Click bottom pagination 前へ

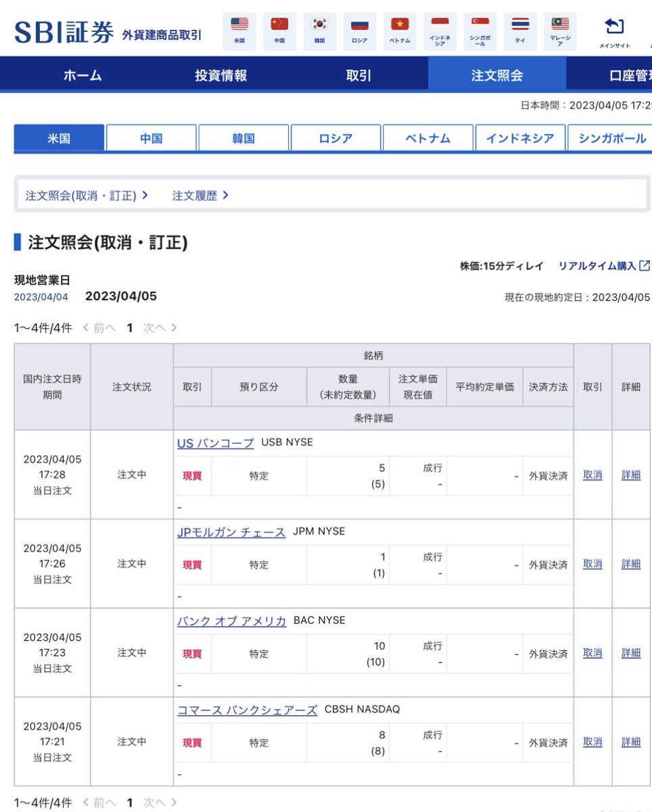[x=99, y=803]
